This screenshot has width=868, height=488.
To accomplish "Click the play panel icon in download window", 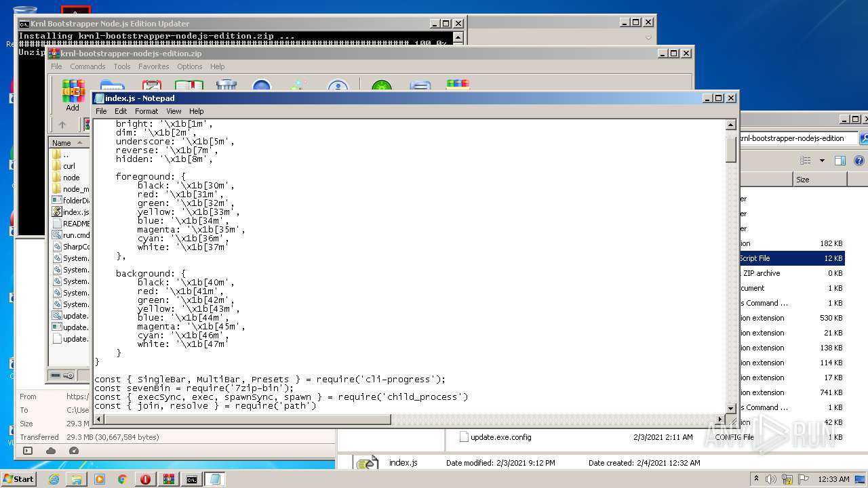I will click(x=28, y=451).
